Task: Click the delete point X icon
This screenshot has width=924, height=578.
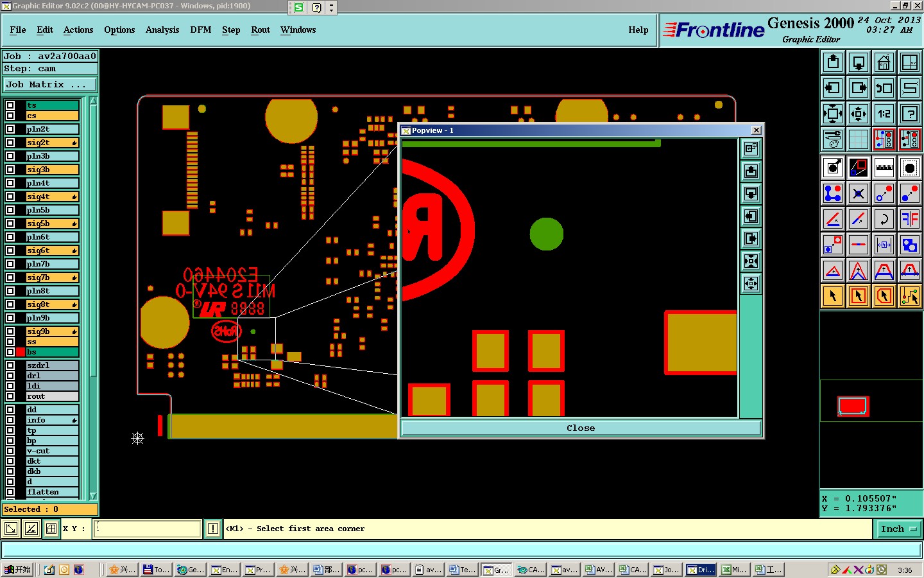Action: coord(859,193)
